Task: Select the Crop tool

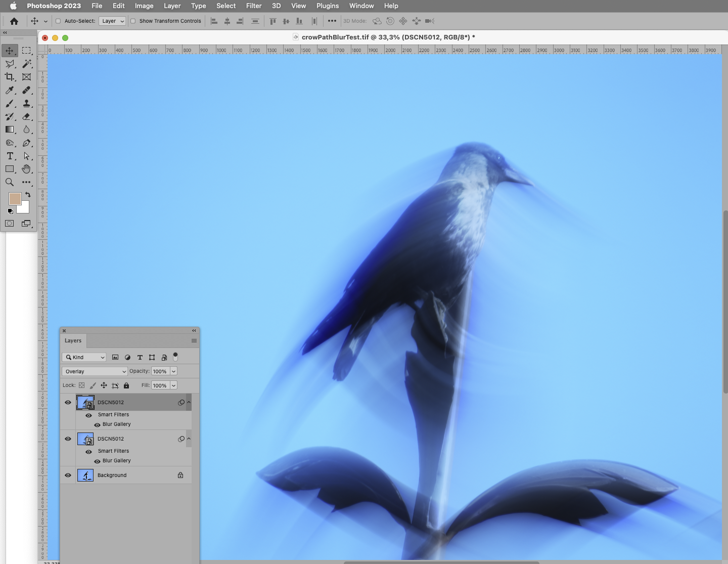Action: [10, 77]
